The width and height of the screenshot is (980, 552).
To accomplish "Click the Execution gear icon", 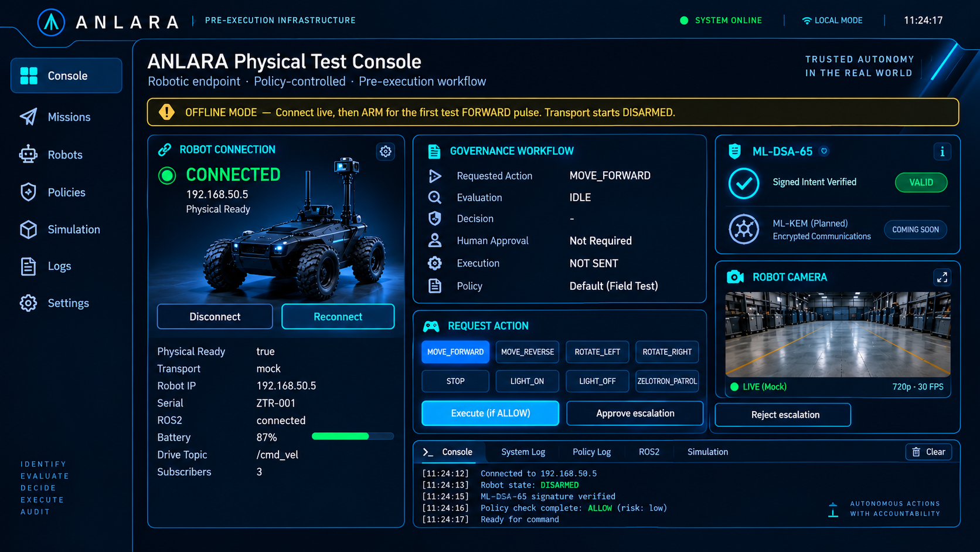I will point(434,263).
